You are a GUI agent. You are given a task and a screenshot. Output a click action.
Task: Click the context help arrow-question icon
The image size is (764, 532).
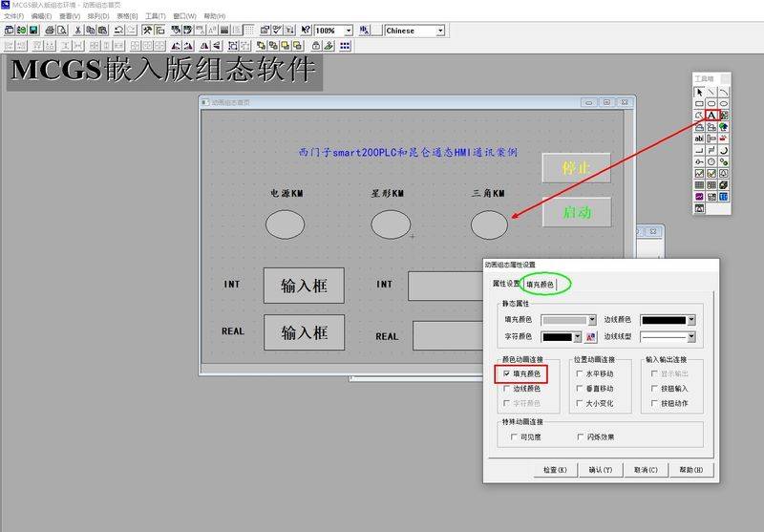coord(306,31)
